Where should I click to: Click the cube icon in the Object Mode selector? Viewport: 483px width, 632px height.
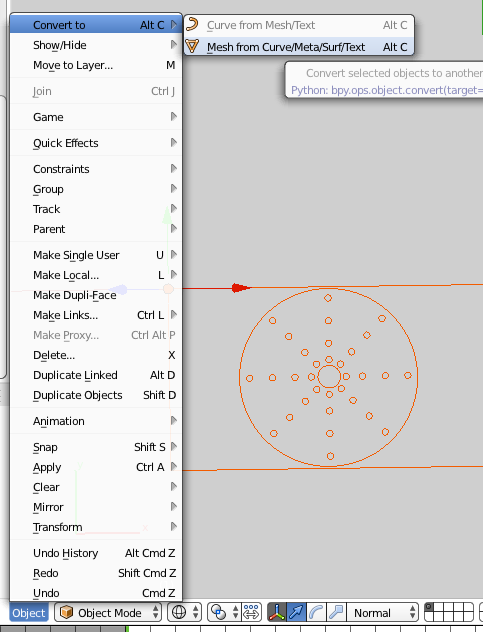point(66,613)
